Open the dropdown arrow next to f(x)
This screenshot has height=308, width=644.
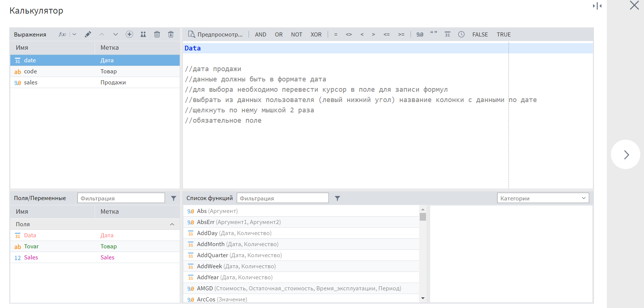click(x=74, y=34)
